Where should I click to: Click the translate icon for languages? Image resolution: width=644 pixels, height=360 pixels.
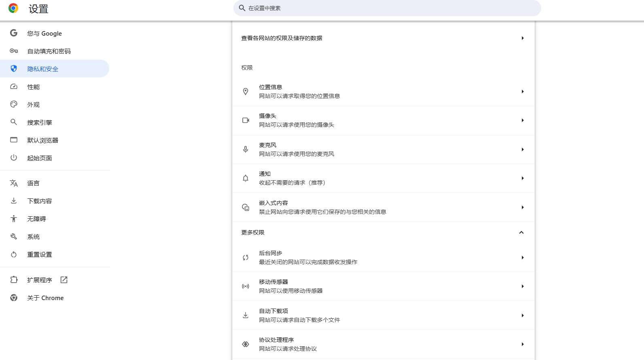coord(14,183)
